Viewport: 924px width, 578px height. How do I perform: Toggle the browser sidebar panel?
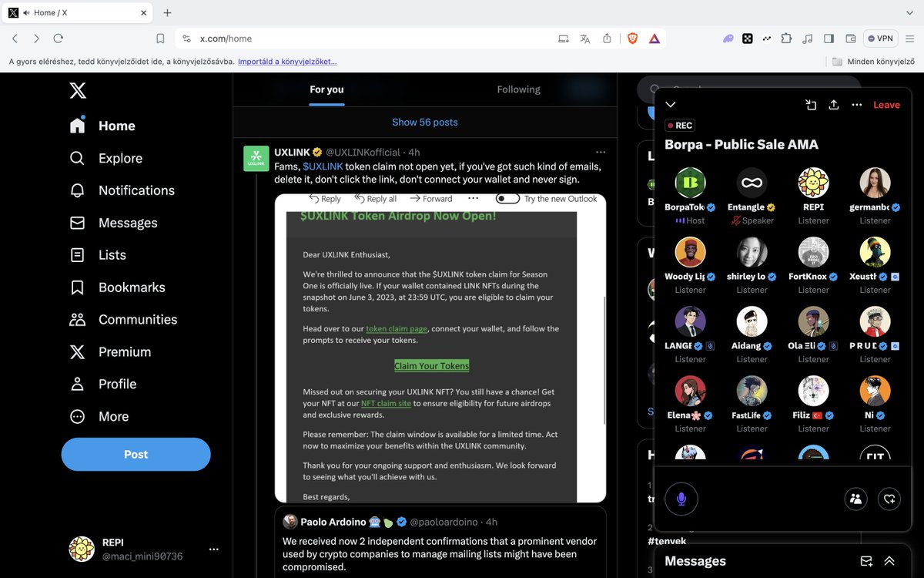829,39
